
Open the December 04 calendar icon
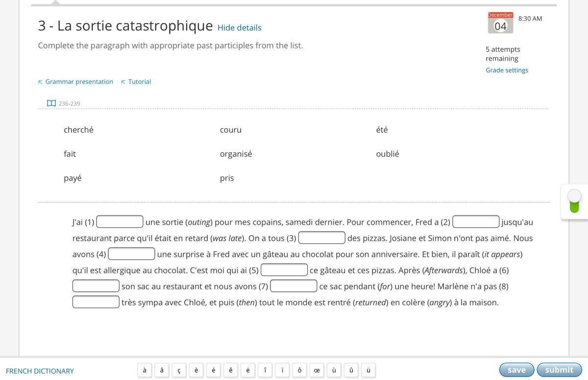(500, 23)
